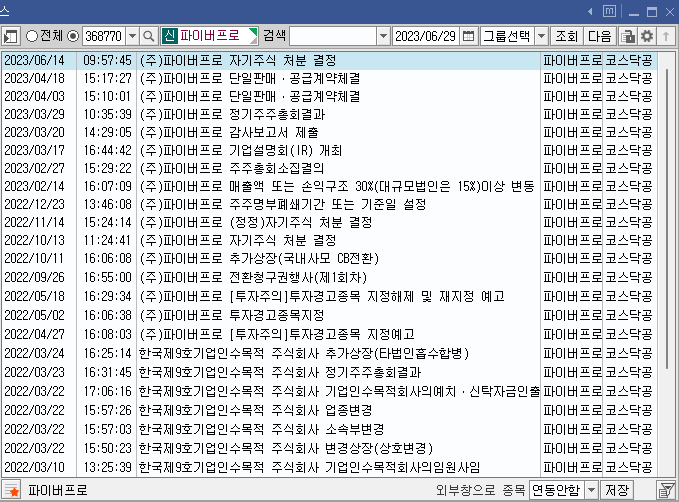Open the 검색 keyword dropdown arrow

(383, 36)
